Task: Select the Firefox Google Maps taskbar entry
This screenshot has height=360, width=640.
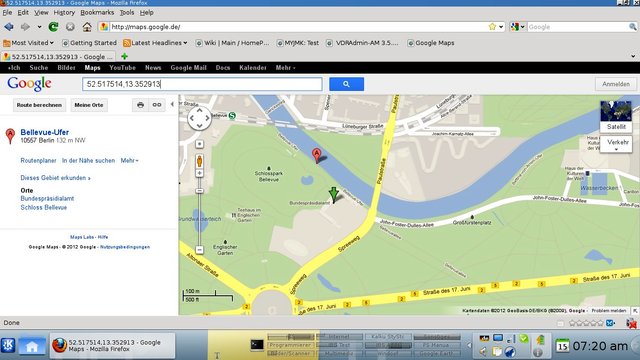Action: click(x=113, y=346)
